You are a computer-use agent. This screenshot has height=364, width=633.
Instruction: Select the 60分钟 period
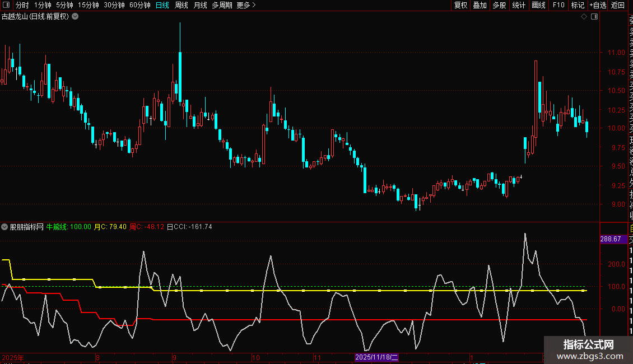(x=140, y=5)
